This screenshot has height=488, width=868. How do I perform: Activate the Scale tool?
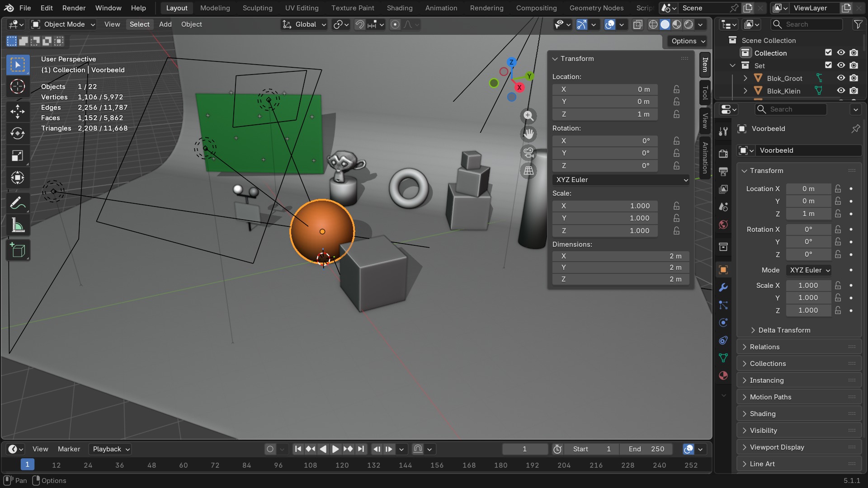(18, 156)
